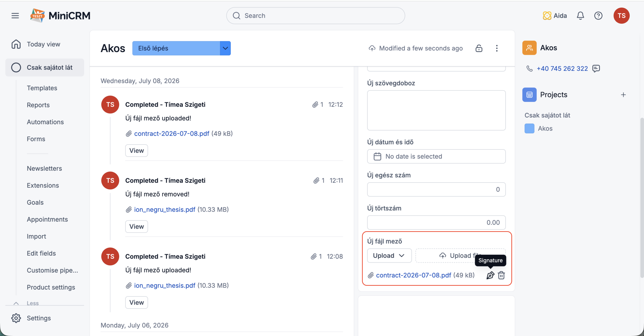This screenshot has height=336, width=644.
Task: Click the blue Projects icon
Action: (x=529, y=95)
